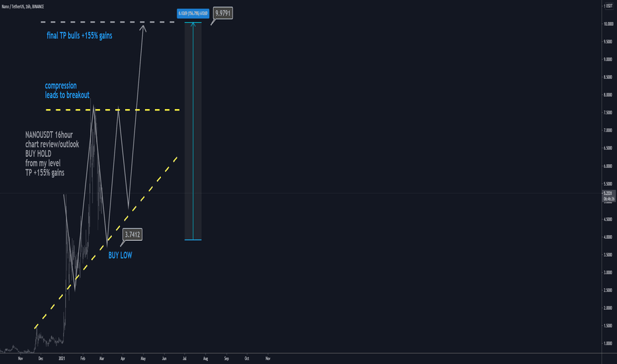Click the 2.0000 price axis label
Image resolution: width=617 pixels, height=364 pixels.
(x=608, y=308)
